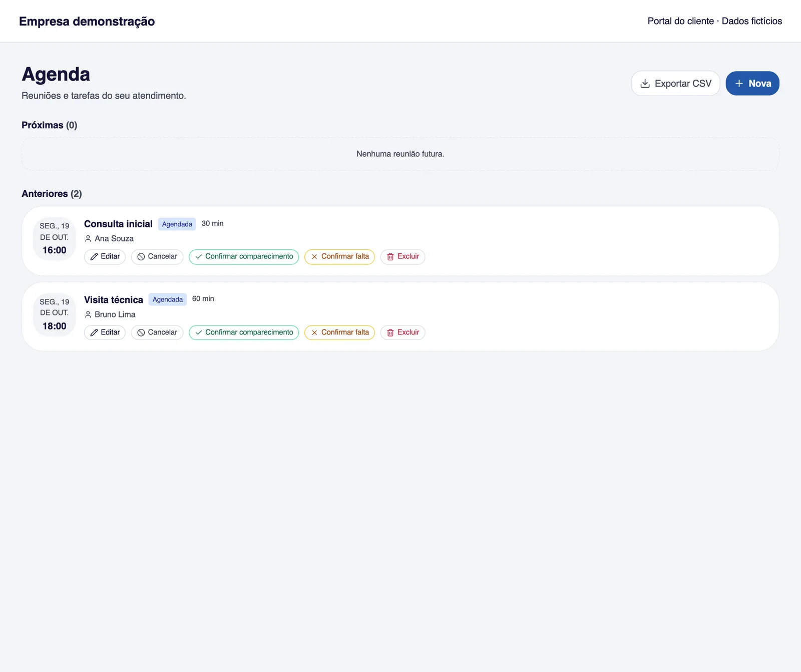Screen dimensions: 801x672
Task: Confirm attendance for Consulta inicial
Action: tap(244, 256)
